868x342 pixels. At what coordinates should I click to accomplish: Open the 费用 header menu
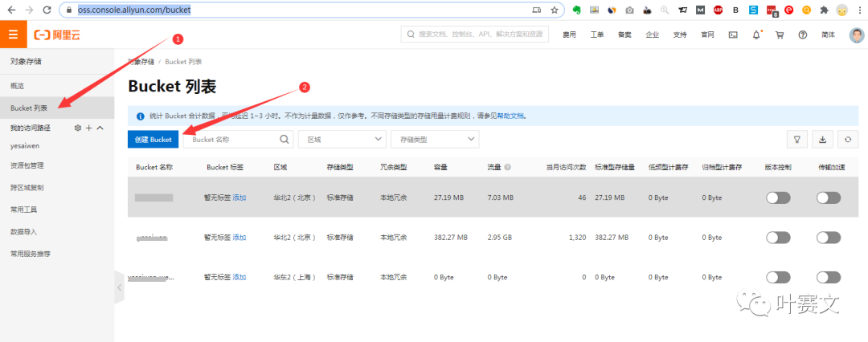[x=569, y=35]
